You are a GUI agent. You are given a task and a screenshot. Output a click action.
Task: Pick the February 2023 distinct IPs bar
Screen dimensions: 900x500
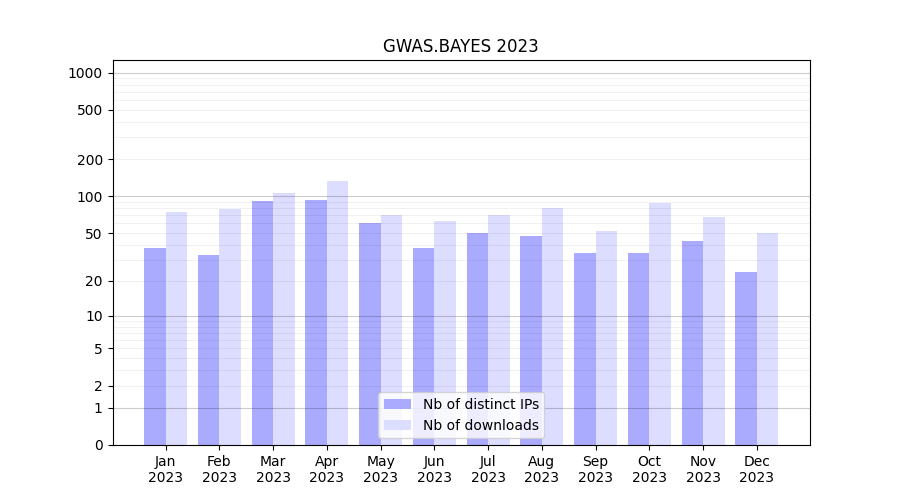pos(208,349)
